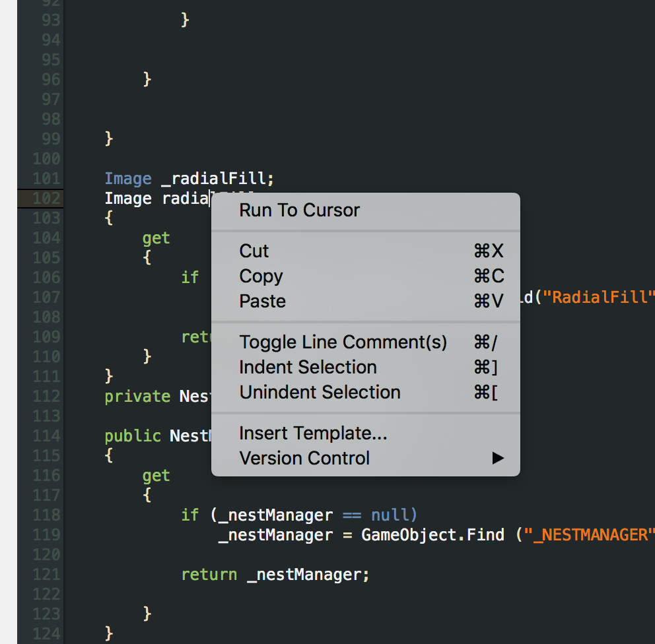Click line number 118 in the gutter
The height and width of the screenshot is (644, 655).
point(45,515)
